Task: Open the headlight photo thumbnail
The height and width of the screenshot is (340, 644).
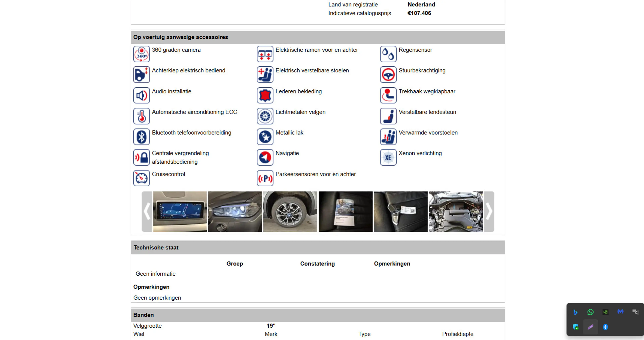Action: pyautogui.click(x=235, y=212)
